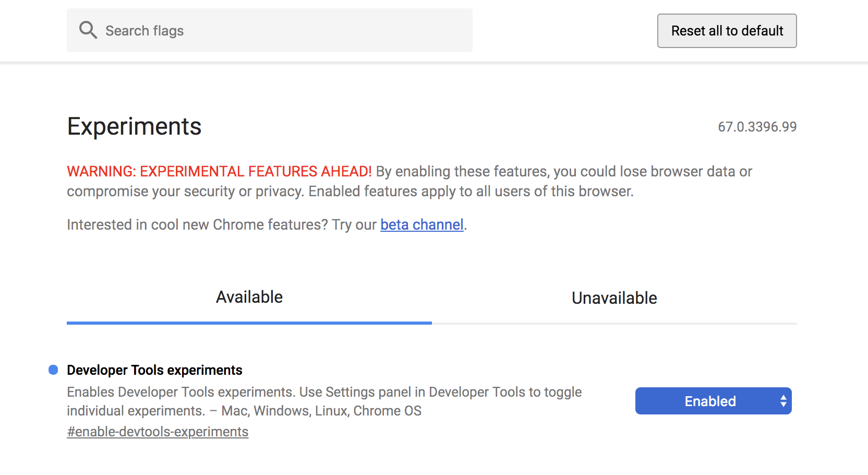Open the Enabled dropdown for Developer Tools experiments

[713, 401]
